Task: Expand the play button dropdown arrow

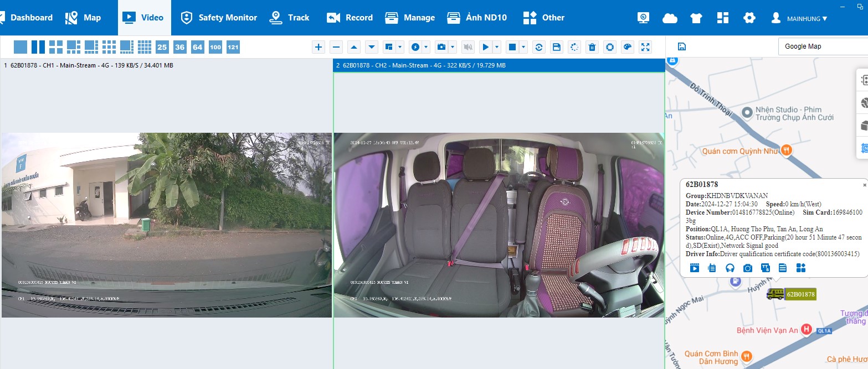Action: pyautogui.click(x=497, y=47)
